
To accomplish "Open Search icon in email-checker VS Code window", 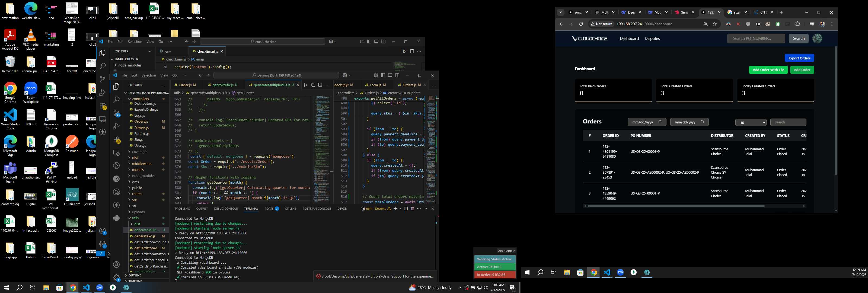I will [x=103, y=66].
